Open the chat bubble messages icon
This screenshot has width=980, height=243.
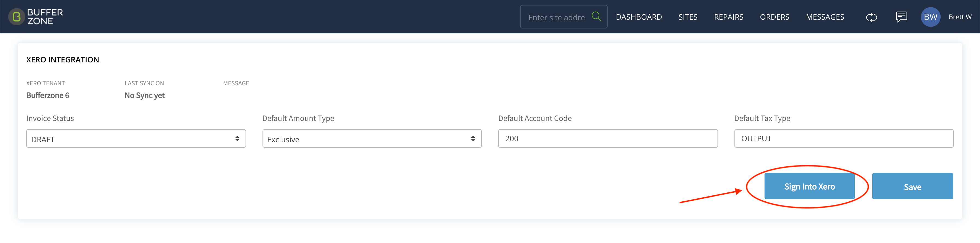point(901,17)
